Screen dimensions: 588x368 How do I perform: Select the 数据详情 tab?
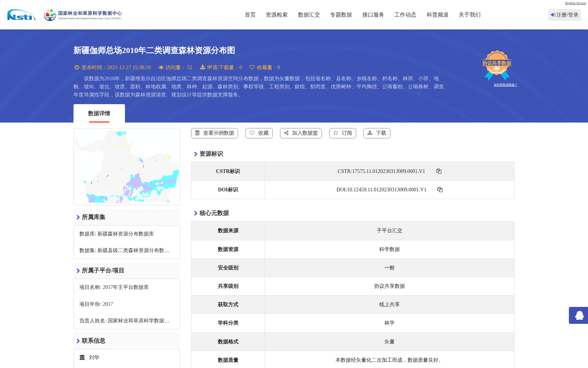[x=99, y=113]
